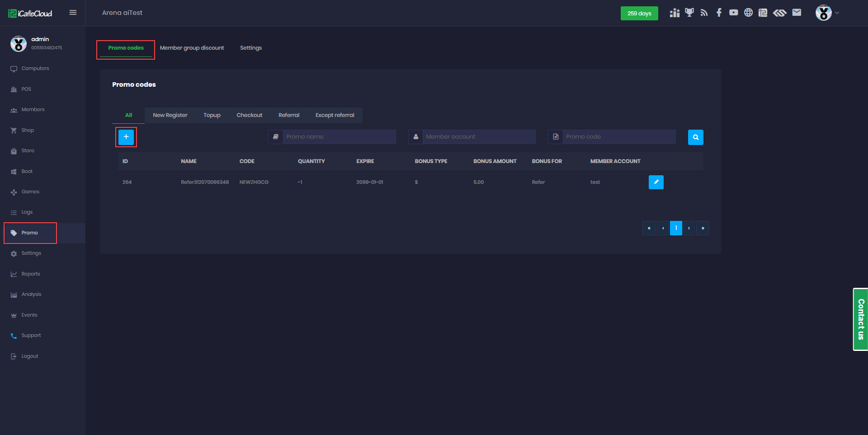The height and width of the screenshot is (435, 868).
Task: Select the Topup filter tab
Action: (212, 115)
